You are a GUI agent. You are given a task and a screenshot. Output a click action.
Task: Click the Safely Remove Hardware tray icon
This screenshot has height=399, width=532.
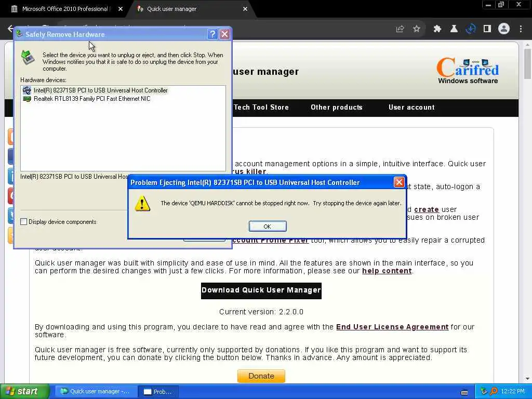click(x=484, y=391)
